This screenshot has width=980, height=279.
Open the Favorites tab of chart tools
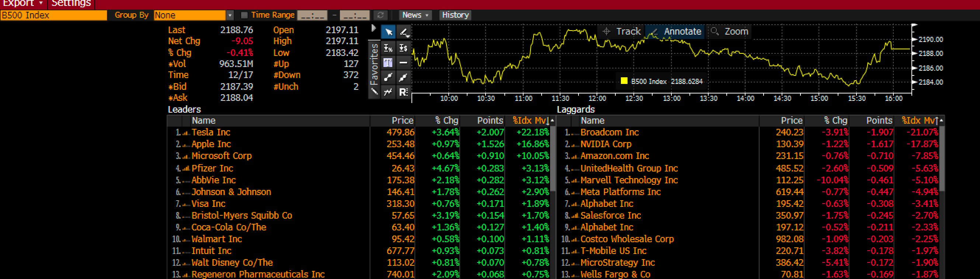(x=374, y=64)
